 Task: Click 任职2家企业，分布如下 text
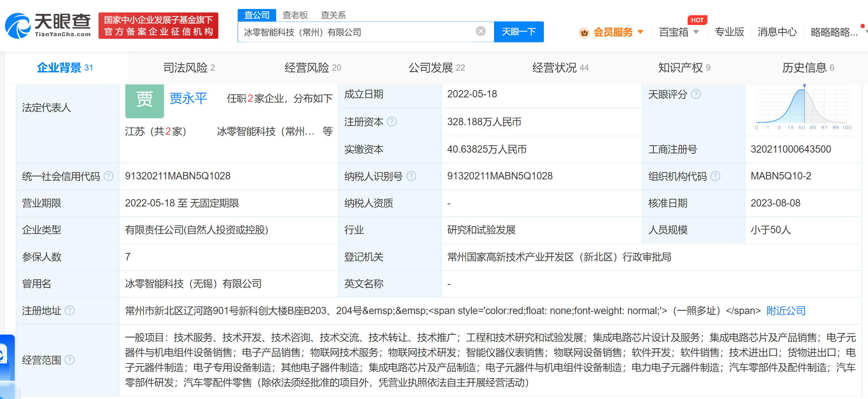tap(280, 98)
